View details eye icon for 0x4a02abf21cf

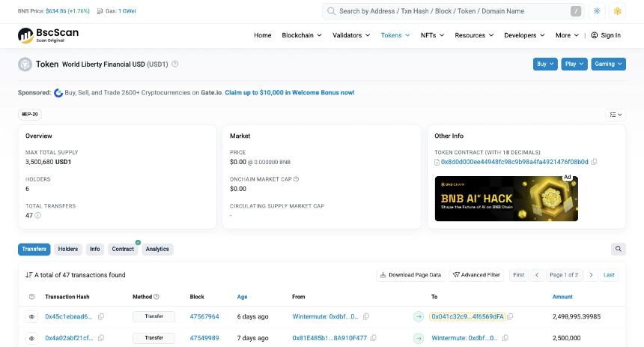click(31, 338)
